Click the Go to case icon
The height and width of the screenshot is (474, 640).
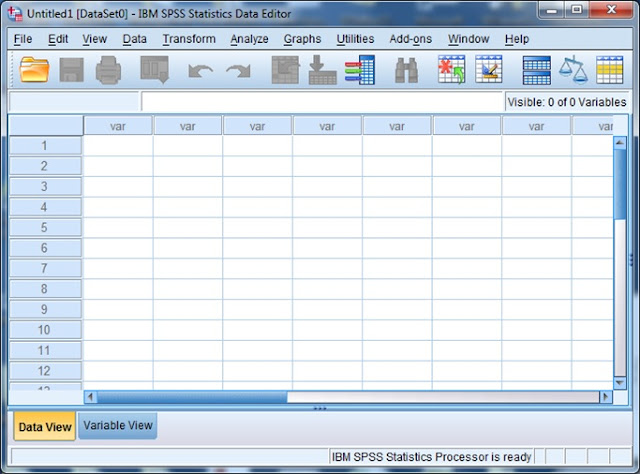285,70
